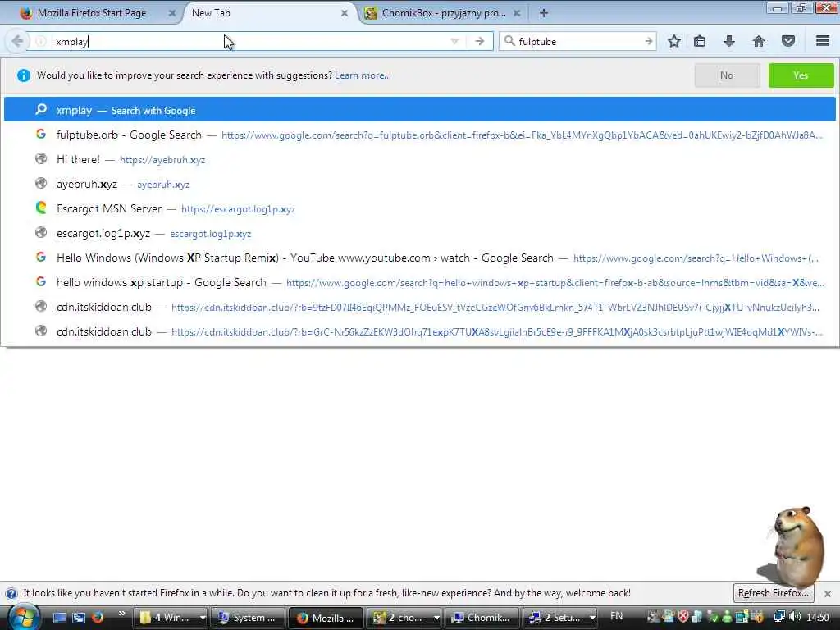Open the Escargot MSN Server suggestion
This screenshot has width=840, height=630.
(x=419, y=209)
